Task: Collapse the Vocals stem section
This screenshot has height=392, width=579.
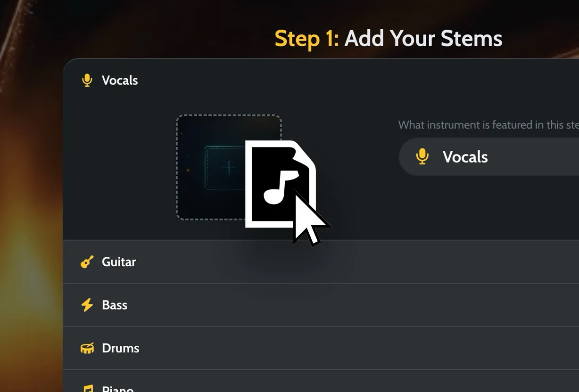Action: [120, 80]
